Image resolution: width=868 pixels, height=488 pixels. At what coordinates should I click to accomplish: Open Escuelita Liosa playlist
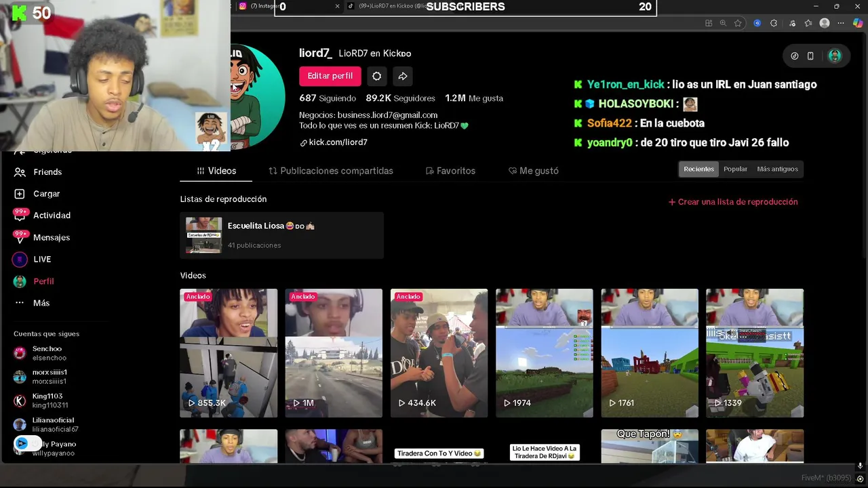click(x=281, y=235)
